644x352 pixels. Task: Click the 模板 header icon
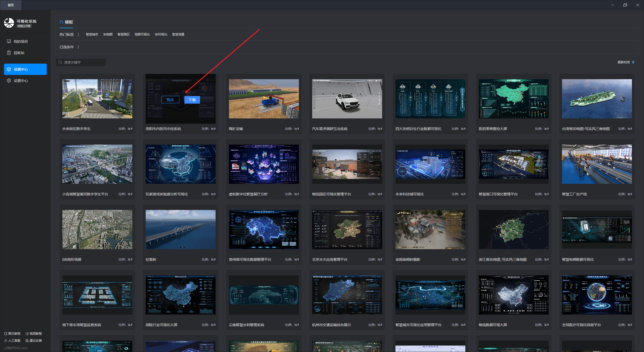pyautogui.click(x=61, y=22)
